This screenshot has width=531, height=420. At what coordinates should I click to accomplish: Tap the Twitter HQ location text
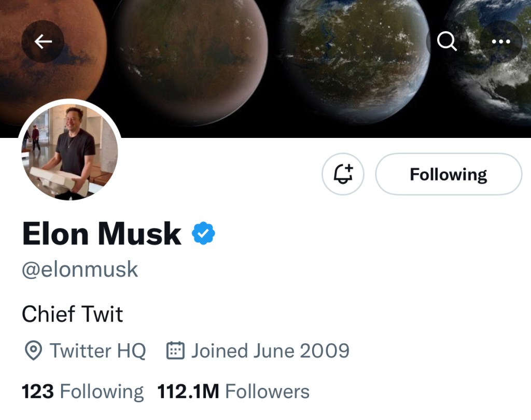point(97,351)
